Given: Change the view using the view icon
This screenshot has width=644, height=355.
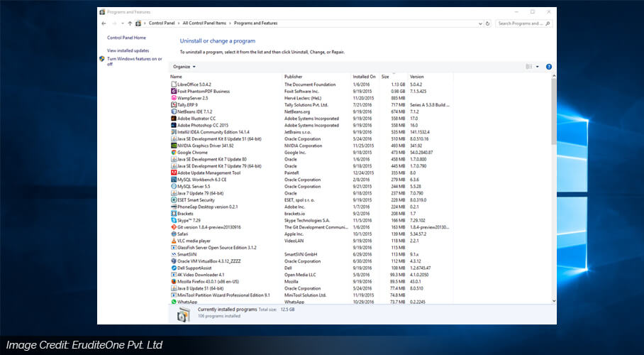Looking at the screenshot, I should [x=529, y=67].
